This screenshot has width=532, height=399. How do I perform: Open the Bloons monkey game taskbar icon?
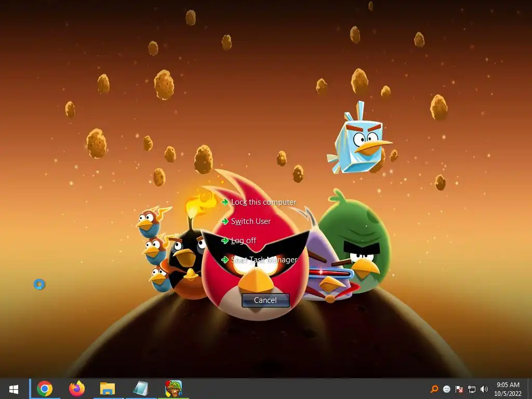click(x=174, y=389)
